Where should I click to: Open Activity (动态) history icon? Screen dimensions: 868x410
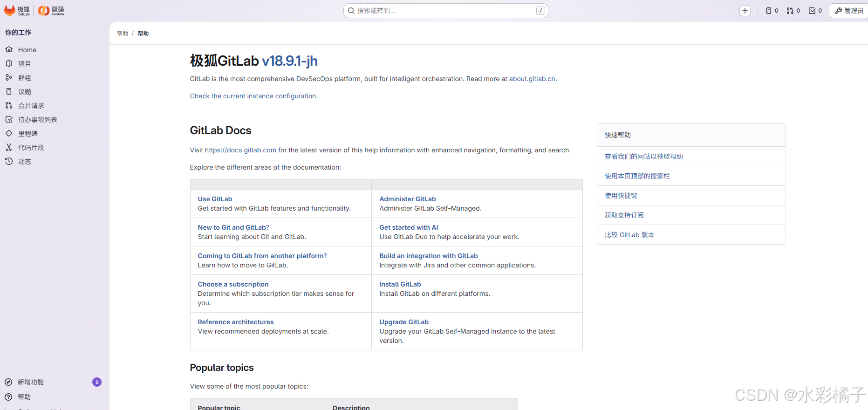[9, 161]
